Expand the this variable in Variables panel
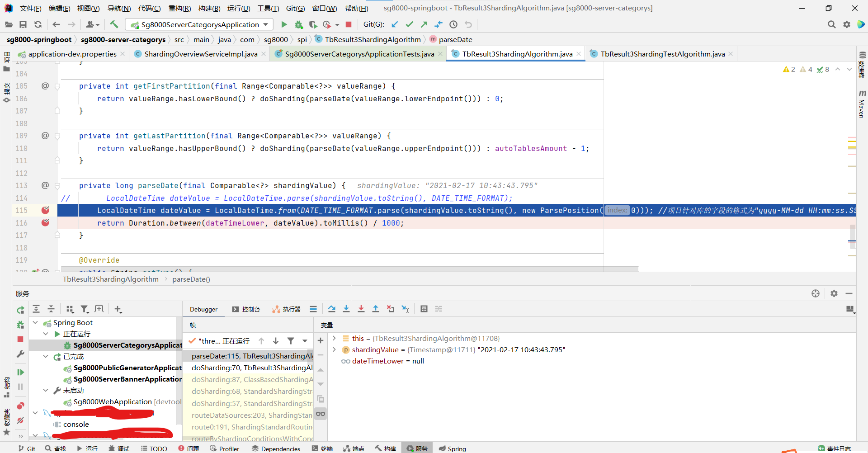This screenshot has height=453, width=868. point(334,338)
